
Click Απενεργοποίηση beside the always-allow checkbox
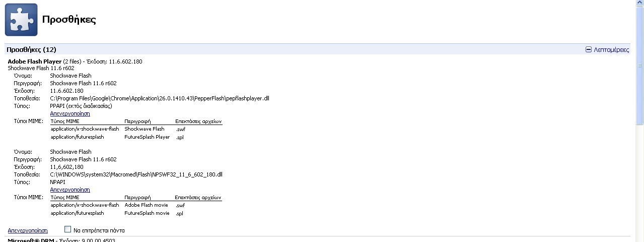28,230
